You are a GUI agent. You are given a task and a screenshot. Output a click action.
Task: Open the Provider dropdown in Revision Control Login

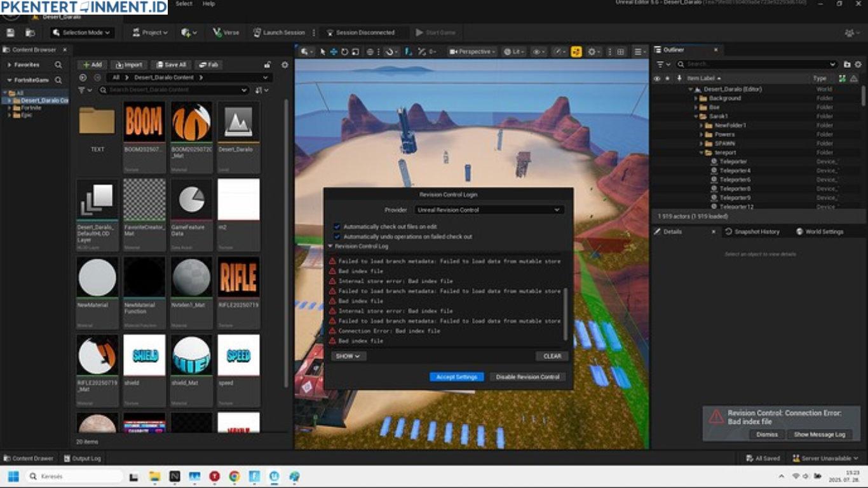tap(488, 210)
